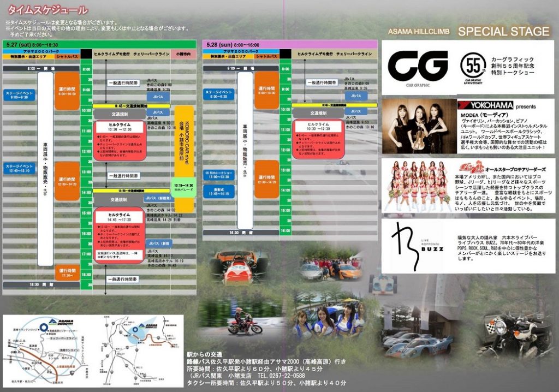This screenshot has width=559, height=392.
Task: Click Saturday's 一般通行時間帯 label near 8:30
Action: tap(123, 83)
